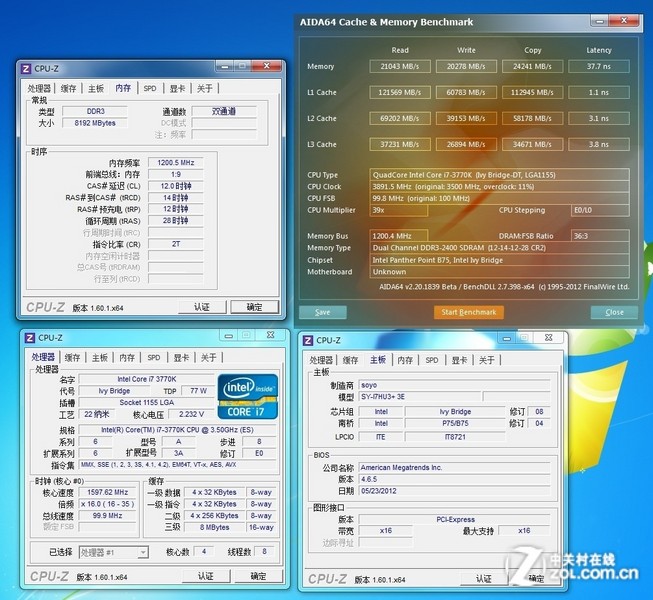Expand the 已选择 processor selection dropdown

[x=143, y=553]
